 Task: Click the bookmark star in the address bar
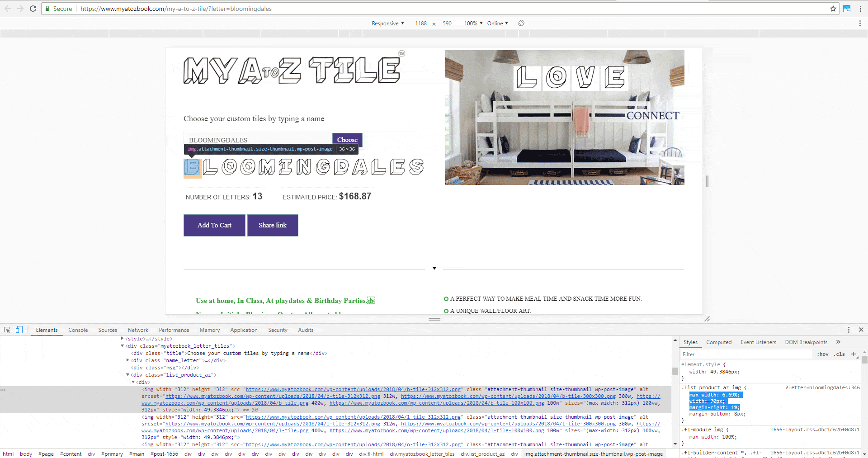pos(833,9)
